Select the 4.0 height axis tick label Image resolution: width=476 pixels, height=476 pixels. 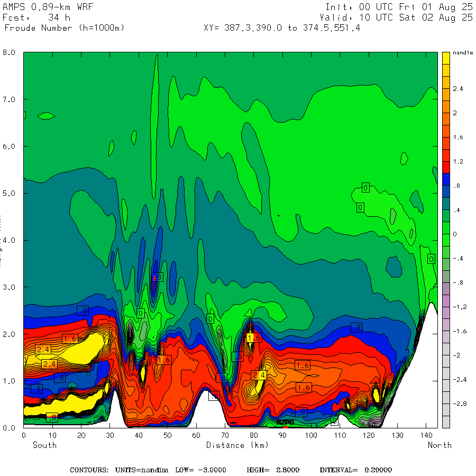(x=9, y=240)
